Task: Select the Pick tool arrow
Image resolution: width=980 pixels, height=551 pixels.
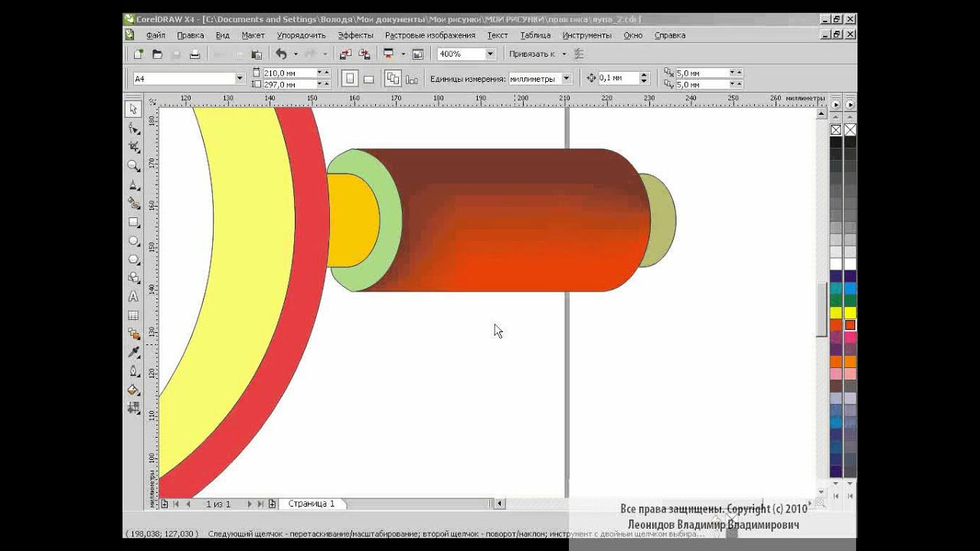Action: pos(133,109)
